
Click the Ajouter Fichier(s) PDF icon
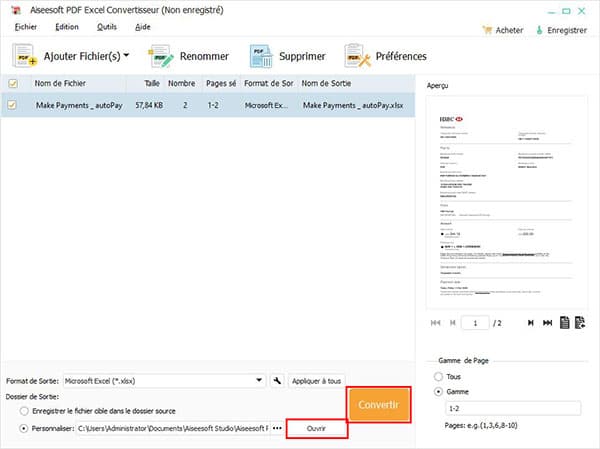click(24, 56)
